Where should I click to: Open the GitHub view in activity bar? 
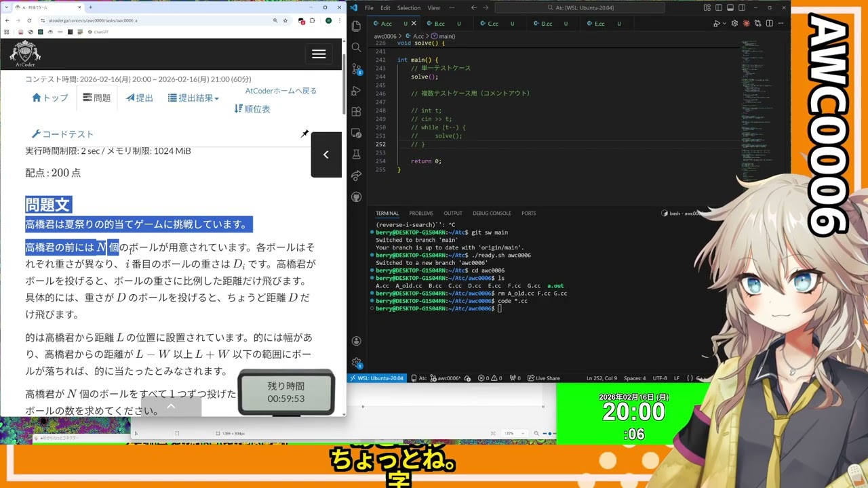click(x=357, y=197)
